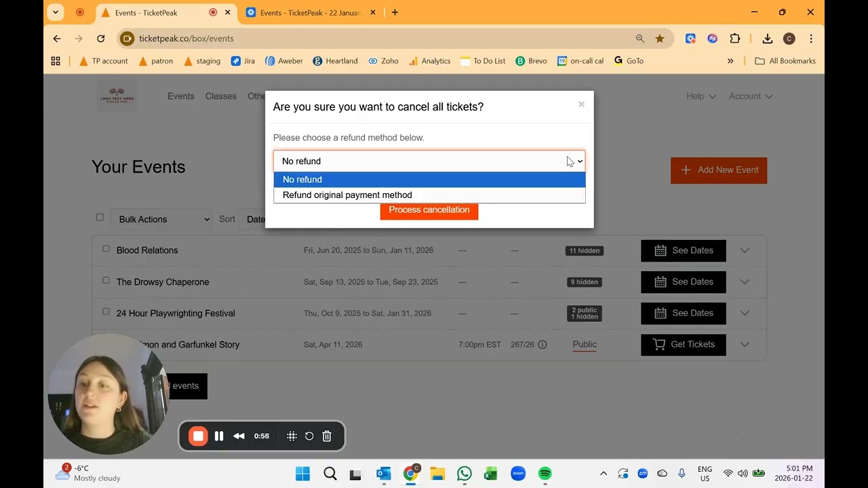
Task: Open the Zoho bookmark
Action: point(383,61)
